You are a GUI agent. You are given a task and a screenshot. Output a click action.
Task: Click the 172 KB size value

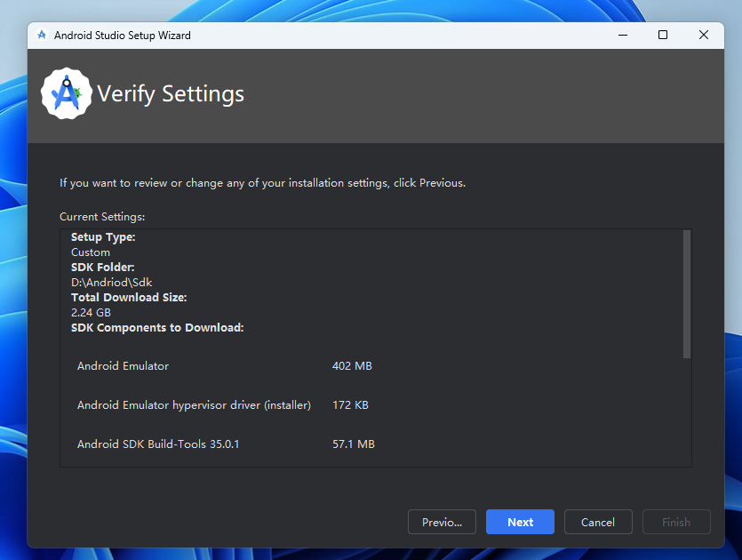tap(350, 405)
